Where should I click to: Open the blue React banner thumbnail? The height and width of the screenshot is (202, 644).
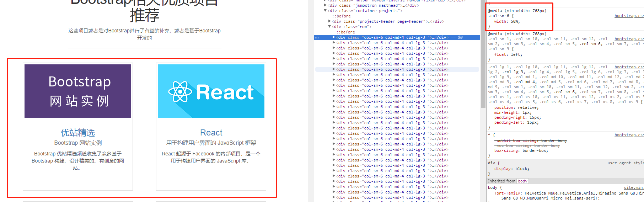click(211, 91)
